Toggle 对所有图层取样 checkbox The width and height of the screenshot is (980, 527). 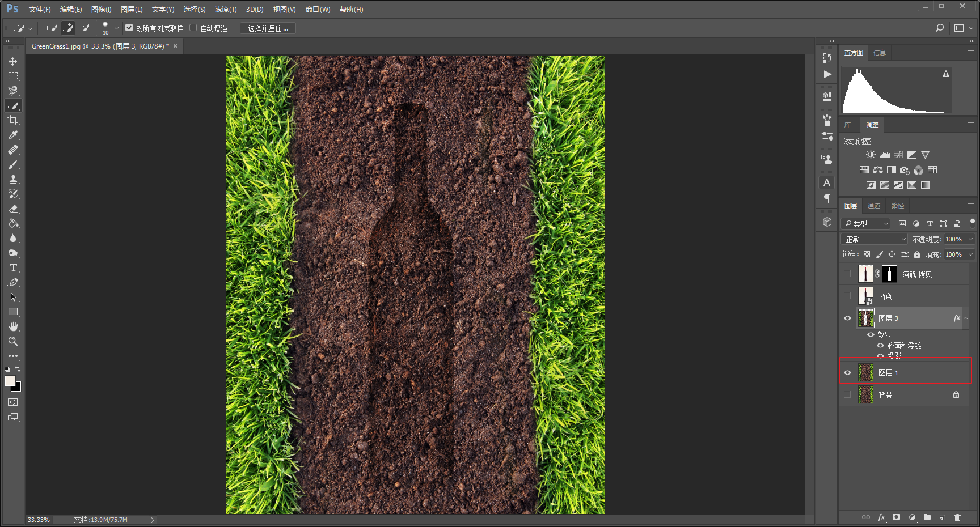click(129, 28)
